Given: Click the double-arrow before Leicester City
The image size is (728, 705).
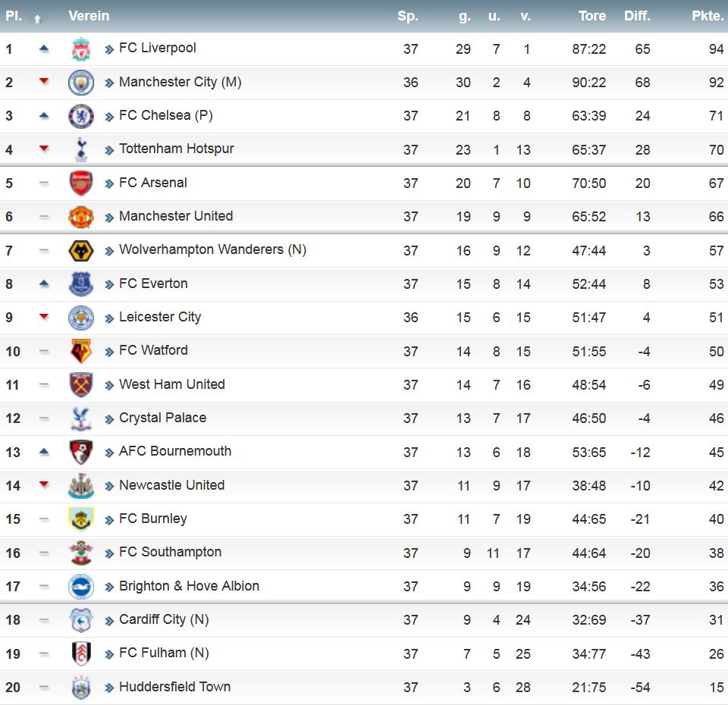Looking at the screenshot, I should click(x=109, y=318).
